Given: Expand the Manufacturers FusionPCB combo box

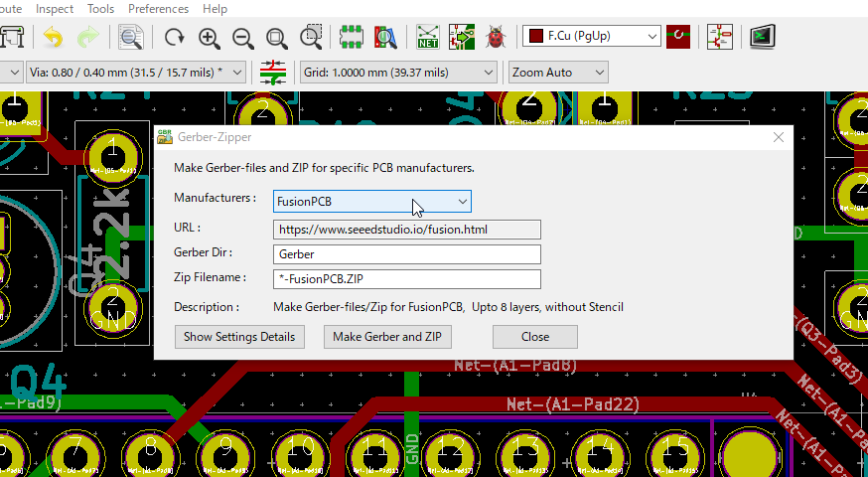Looking at the screenshot, I should 372,202.
